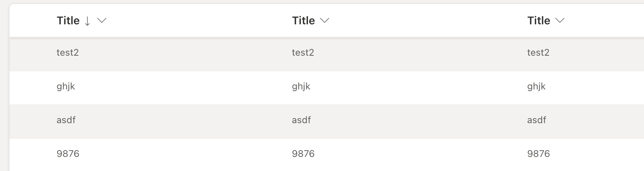644x171 pixels.
Task: Click ghjk in the middle column
Action: 301,87
